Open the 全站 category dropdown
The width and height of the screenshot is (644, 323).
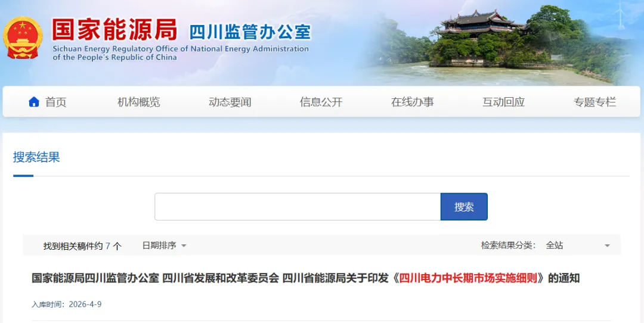click(578, 246)
